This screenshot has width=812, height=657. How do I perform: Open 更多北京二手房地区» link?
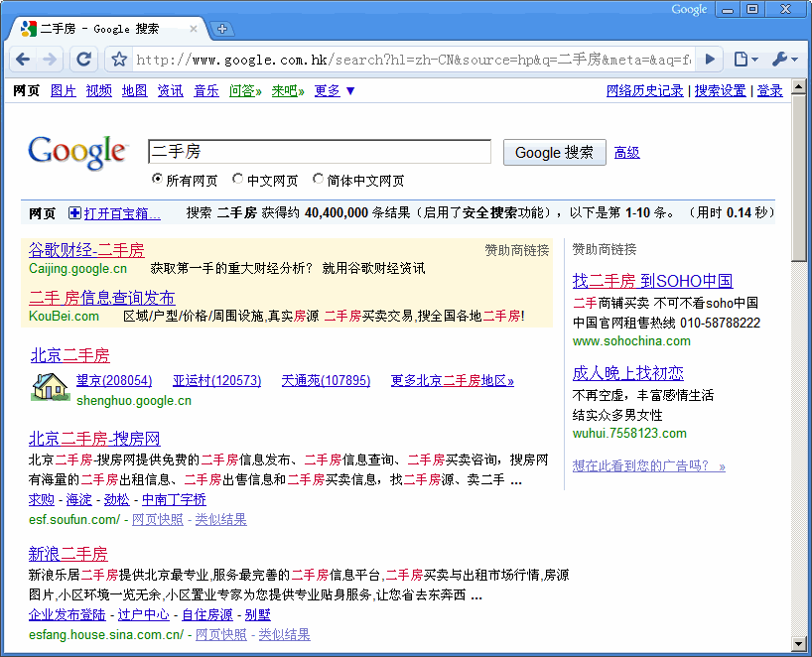(x=452, y=380)
